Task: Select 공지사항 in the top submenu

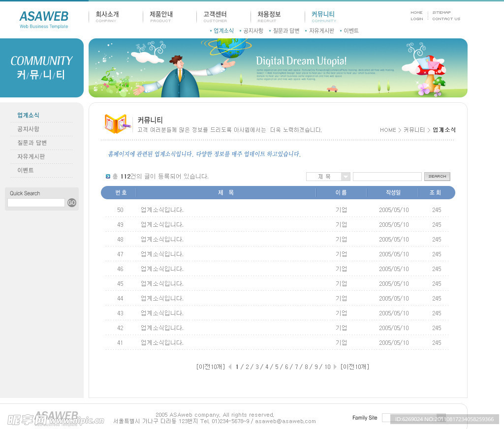Action: (x=253, y=31)
